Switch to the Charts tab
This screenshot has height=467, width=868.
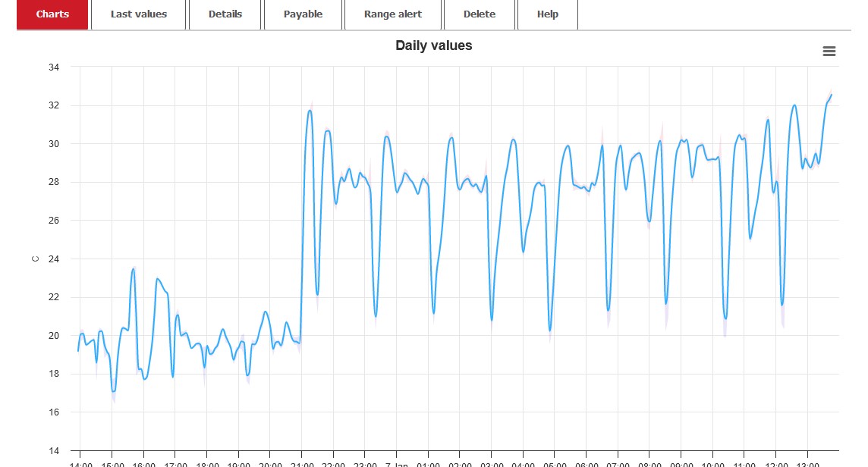[52, 14]
